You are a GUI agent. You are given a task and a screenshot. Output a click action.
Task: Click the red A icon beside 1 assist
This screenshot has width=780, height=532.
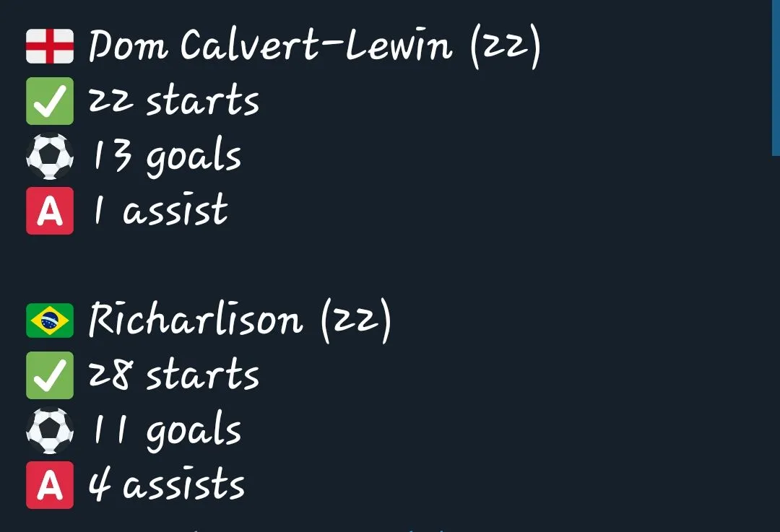pyautogui.click(x=49, y=211)
